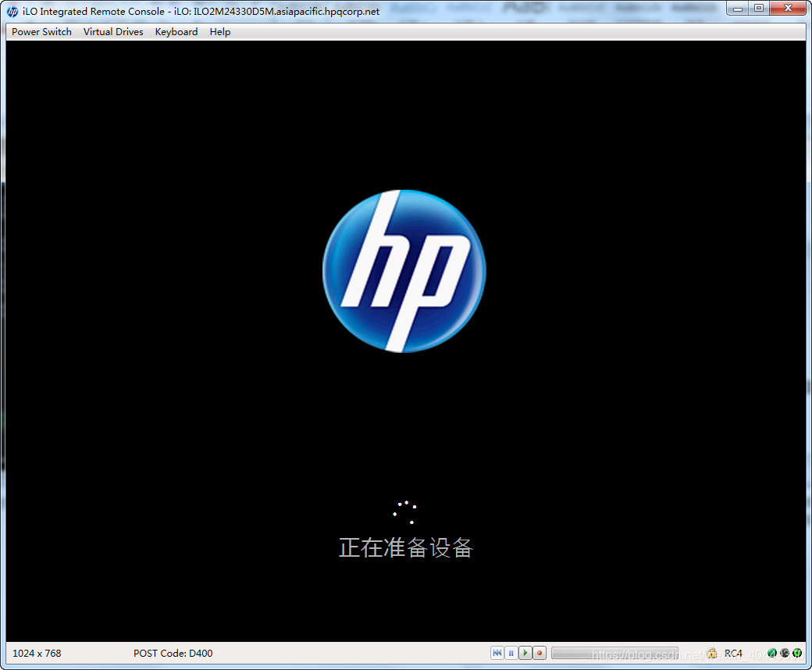Image resolution: width=812 pixels, height=670 pixels.
Task: Open the Keyboard menu
Action: 176,31
